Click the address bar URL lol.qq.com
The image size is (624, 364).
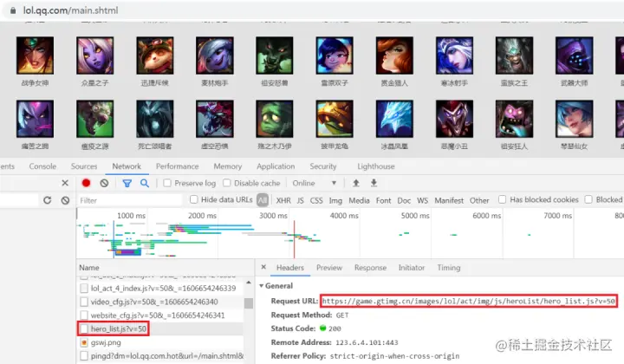click(x=70, y=10)
